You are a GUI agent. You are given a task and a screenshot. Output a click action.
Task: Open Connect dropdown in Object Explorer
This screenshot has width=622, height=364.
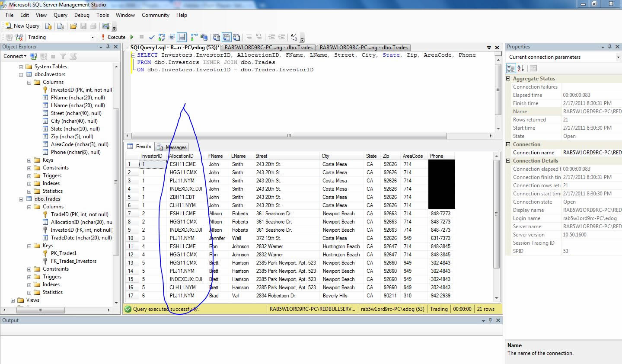tap(15, 56)
